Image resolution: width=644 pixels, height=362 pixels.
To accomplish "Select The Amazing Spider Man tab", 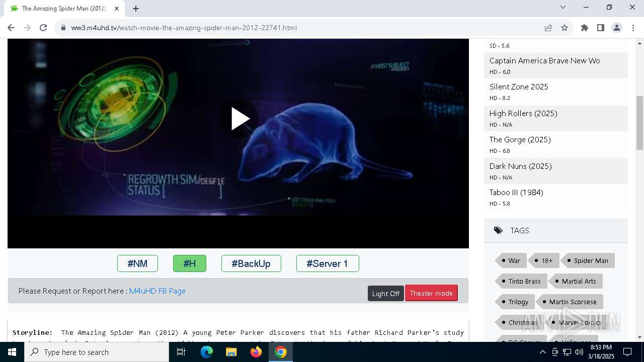I will coord(64,9).
